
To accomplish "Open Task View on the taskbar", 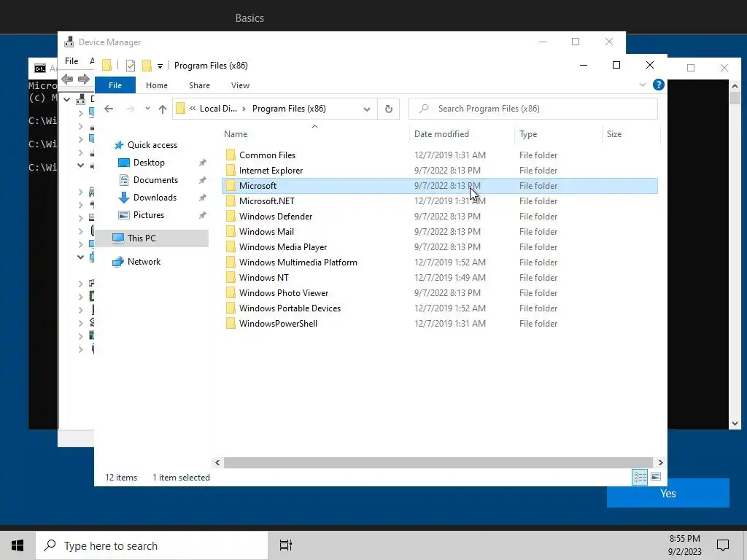I will click(x=285, y=545).
